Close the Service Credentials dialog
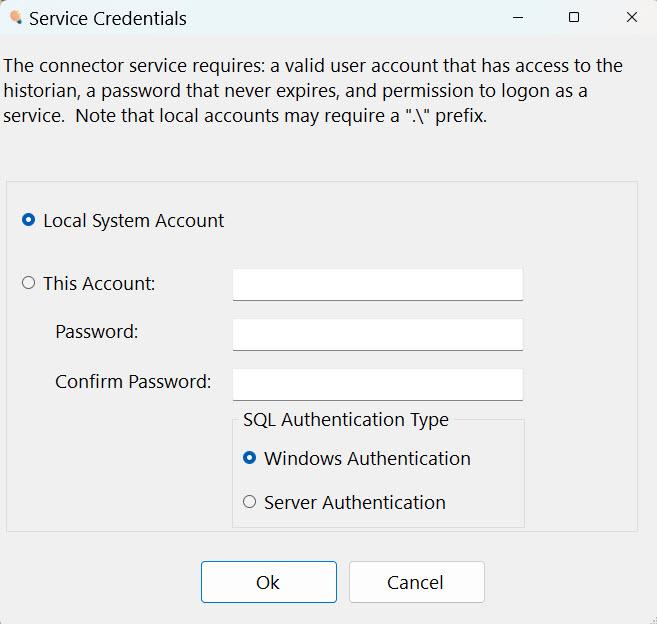 pyautogui.click(x=631, y=18)
